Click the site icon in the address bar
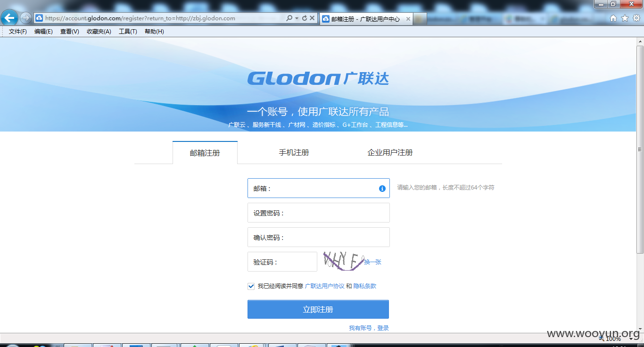This screenshot has width=644, height=347. (x=39, y=18)
